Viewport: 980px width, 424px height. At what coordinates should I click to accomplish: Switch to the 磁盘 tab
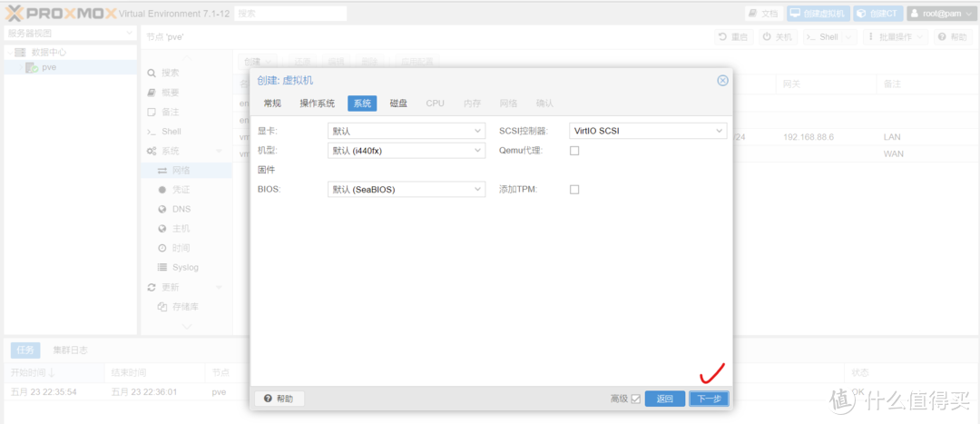coord(398,104)
